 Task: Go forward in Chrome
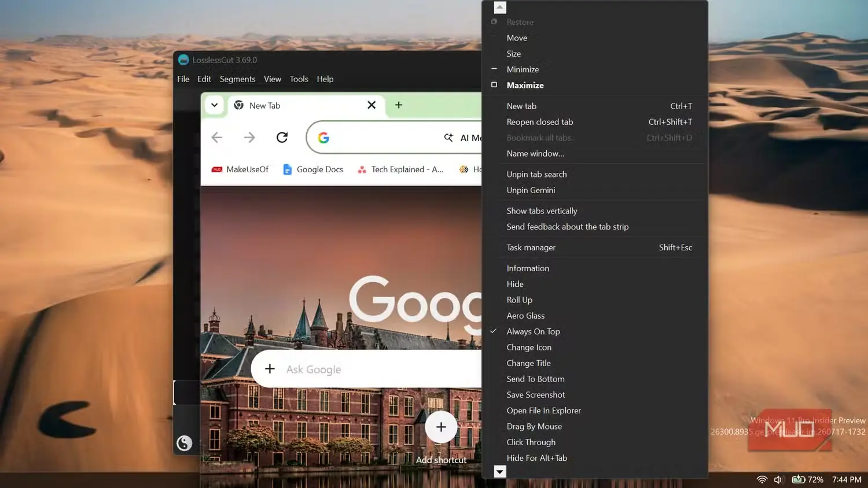click(x=249, y=138)
